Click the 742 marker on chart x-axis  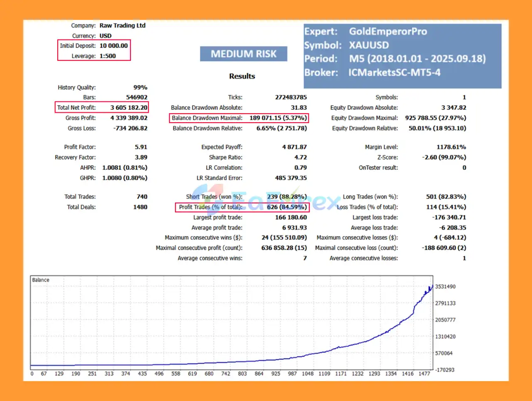point(226,374)
